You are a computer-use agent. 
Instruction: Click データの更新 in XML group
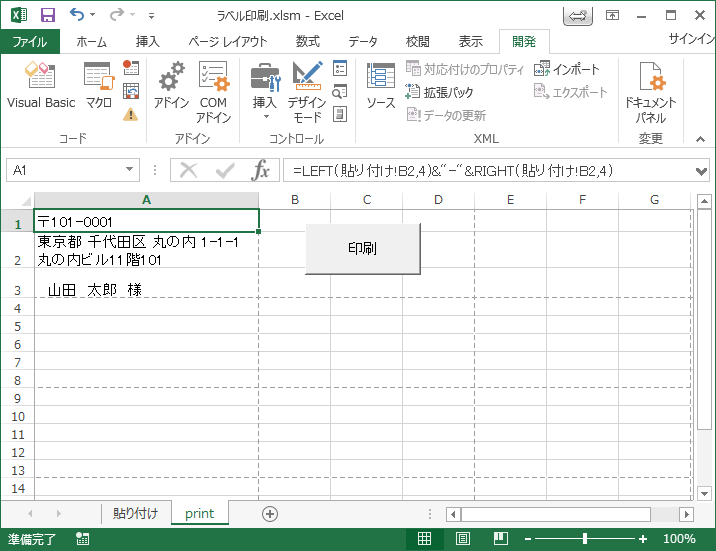pos(446,115)
